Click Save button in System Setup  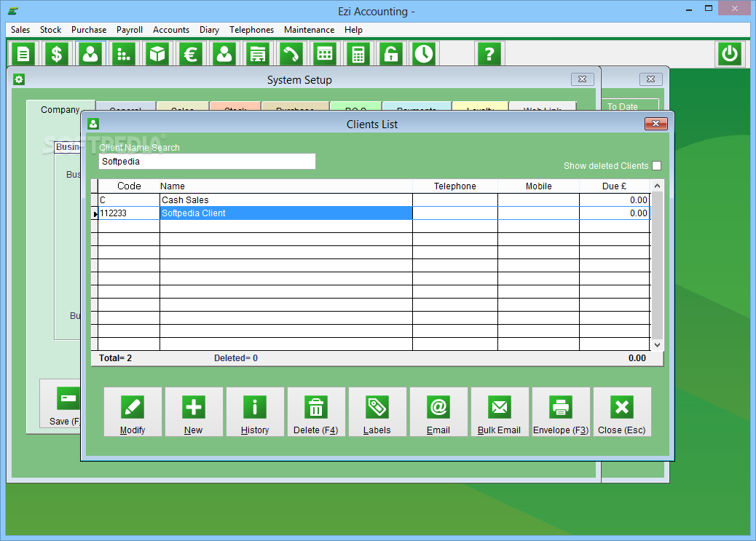tap(60, 404)
